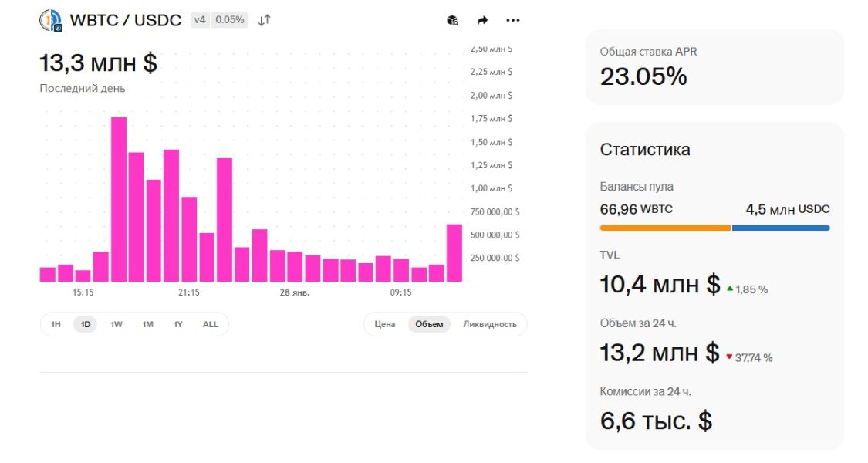Open the three-dot more options menu
The width and height of the screenshot is (868, 463).
[x=513, y=20]
